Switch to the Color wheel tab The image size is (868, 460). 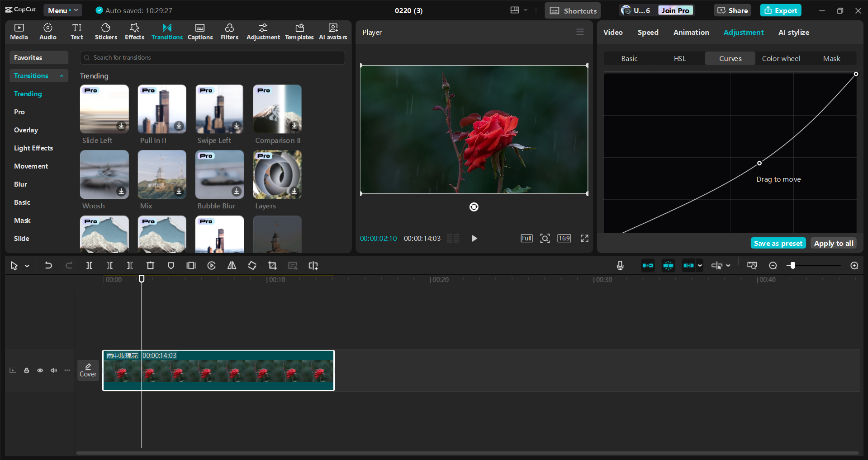click(781, 58)
